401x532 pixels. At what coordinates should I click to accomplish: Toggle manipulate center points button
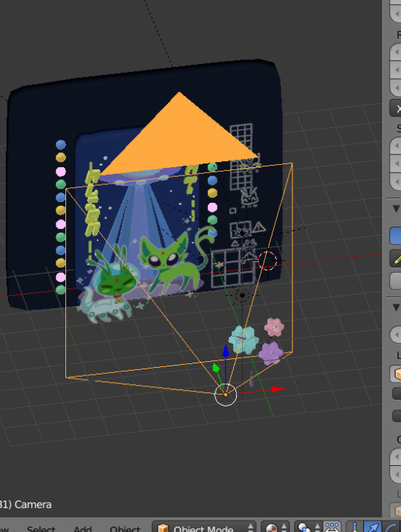click(x=332, y=527)
